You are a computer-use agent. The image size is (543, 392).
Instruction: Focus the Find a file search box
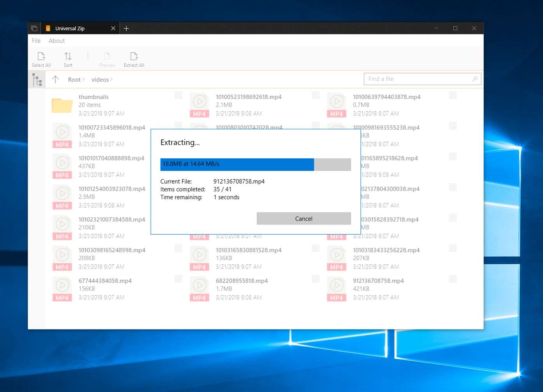coord(423,79)
